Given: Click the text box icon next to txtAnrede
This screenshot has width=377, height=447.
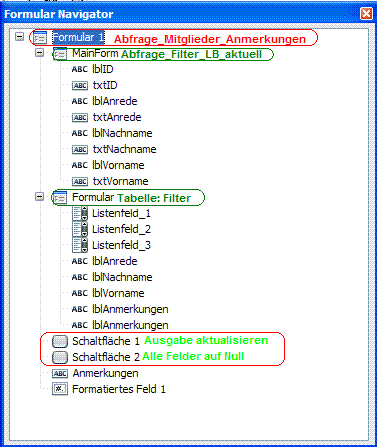Looking at the screenshot, I should pos(80,118).
